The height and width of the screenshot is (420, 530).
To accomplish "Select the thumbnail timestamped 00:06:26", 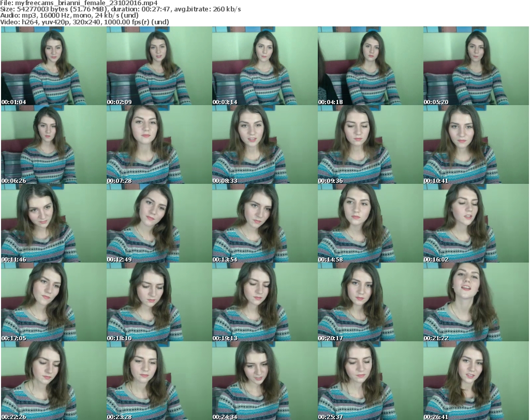I will (53, 144).
